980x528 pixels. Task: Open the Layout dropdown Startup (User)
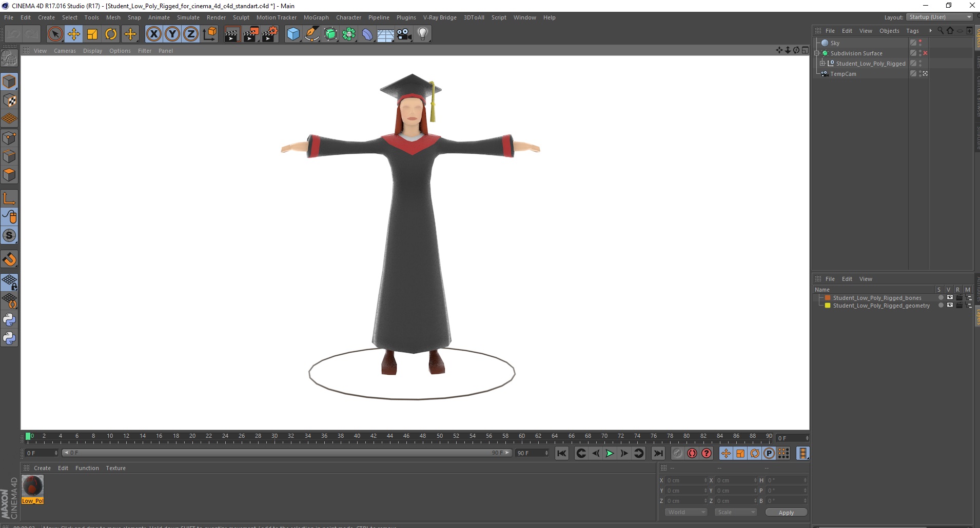click(x=939, y=17)
